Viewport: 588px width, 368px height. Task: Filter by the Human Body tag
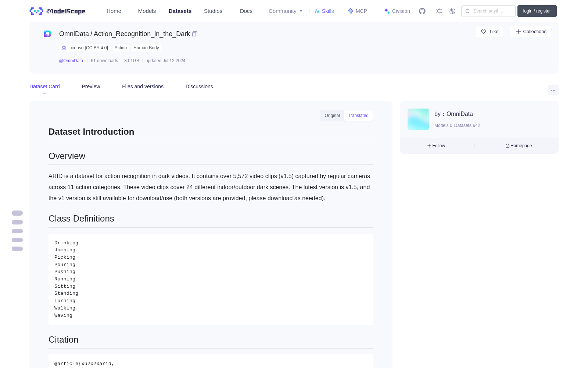coord(146,48)
